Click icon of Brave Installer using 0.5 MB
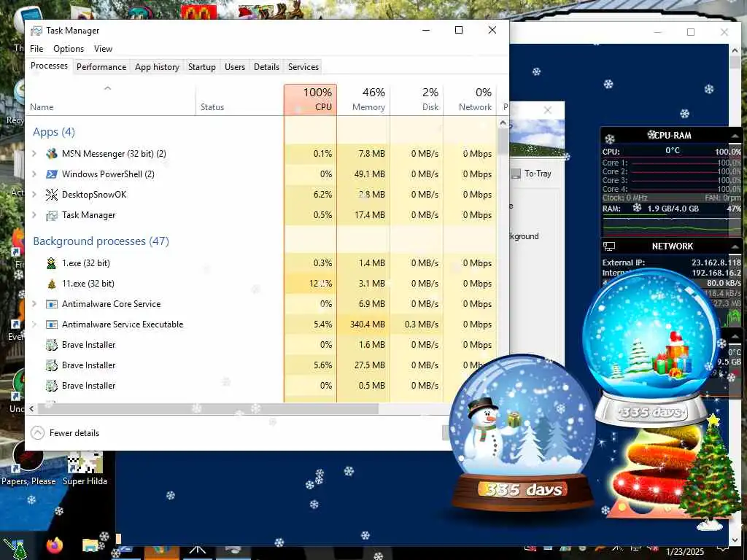 point(52,386)
